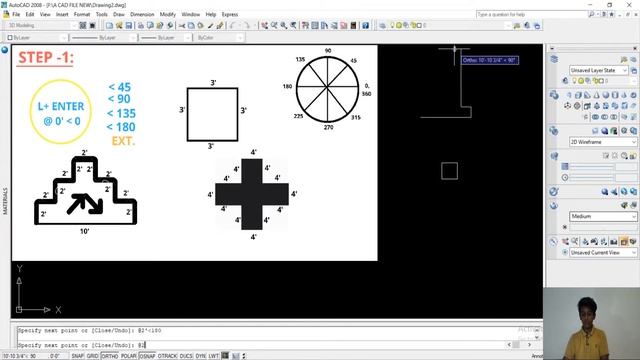
Task: Adjust the first Lights panel slider
Action: 592,167
